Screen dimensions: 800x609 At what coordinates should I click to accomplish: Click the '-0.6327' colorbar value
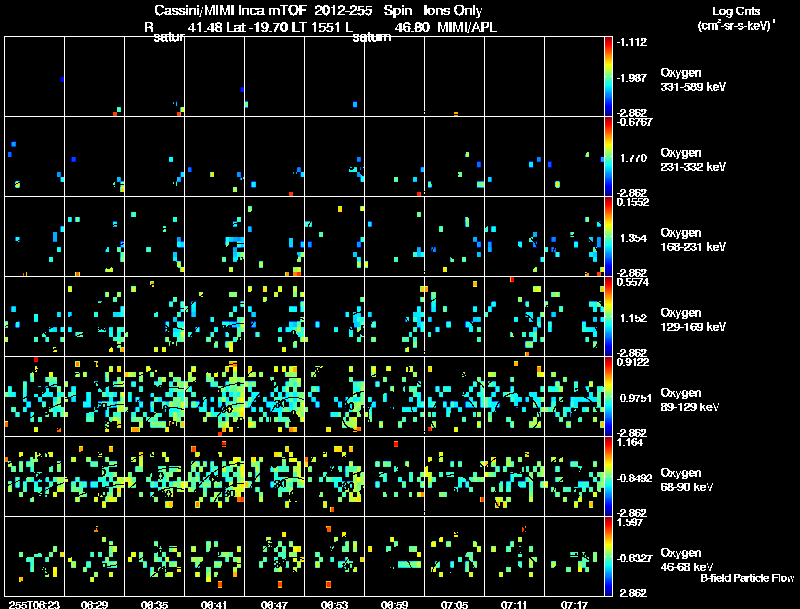click(634, 559)
